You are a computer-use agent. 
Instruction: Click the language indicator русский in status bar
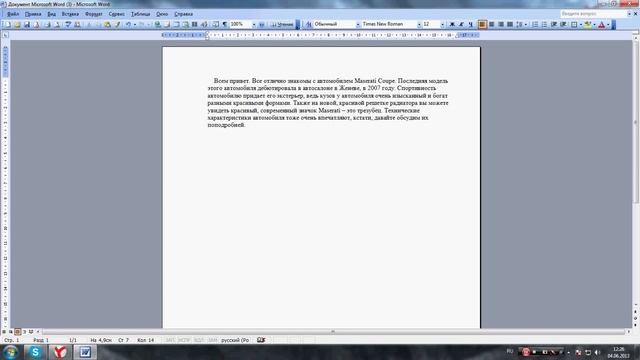[x=235, y=340]
